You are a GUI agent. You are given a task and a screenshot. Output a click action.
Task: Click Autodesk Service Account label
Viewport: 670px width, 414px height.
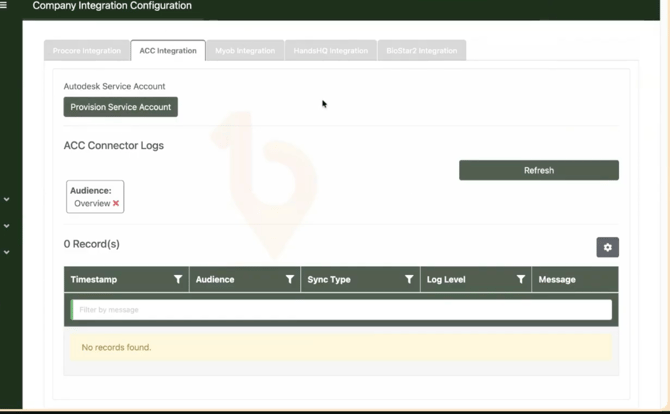(114, 86)
